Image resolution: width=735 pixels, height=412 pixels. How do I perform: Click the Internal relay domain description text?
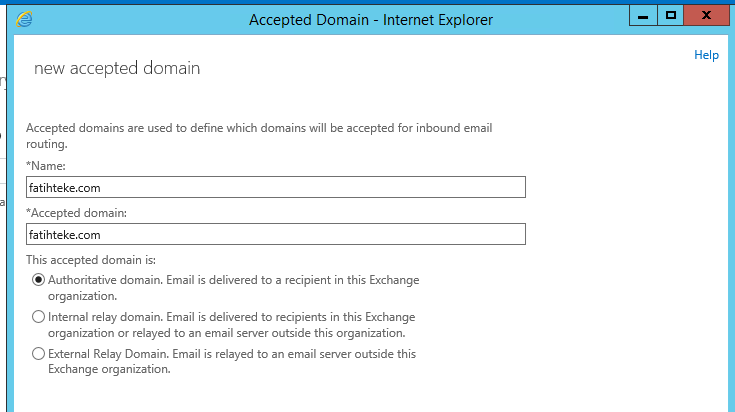point(232,325)
